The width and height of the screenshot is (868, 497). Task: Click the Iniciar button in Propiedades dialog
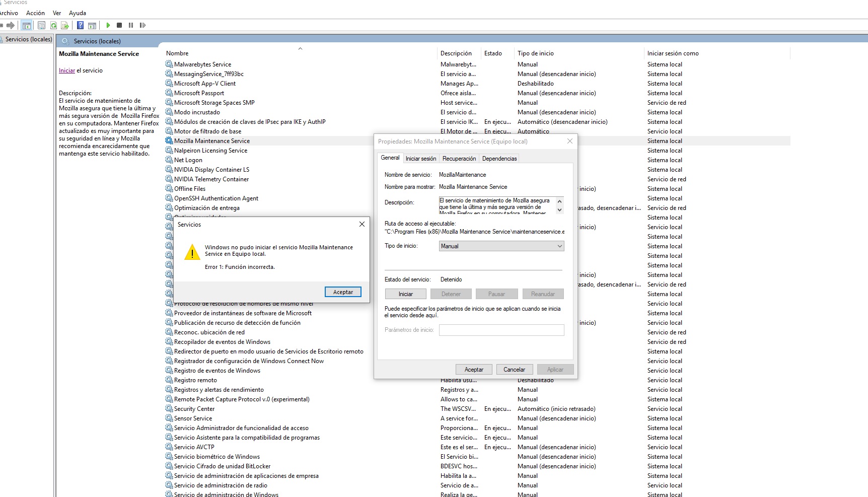coord(406,294)
